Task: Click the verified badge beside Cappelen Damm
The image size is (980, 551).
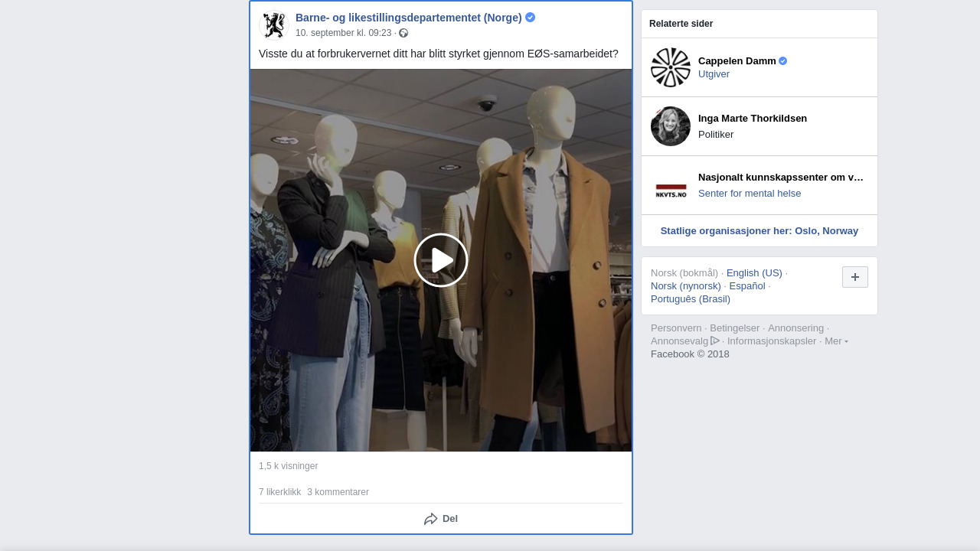Action: [x=782, y=61]
